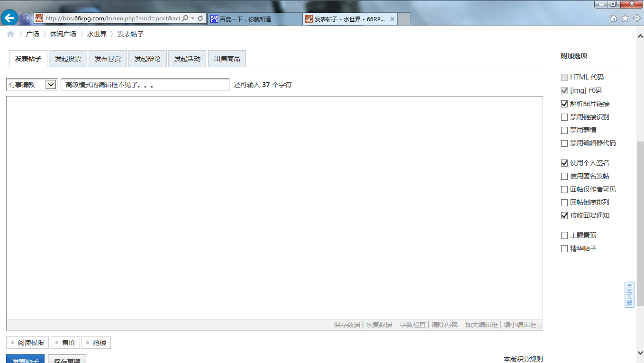The image size is (644, 363).
Task: Go forward with the browser forward arrow
Action: click(x=26, y=18)
